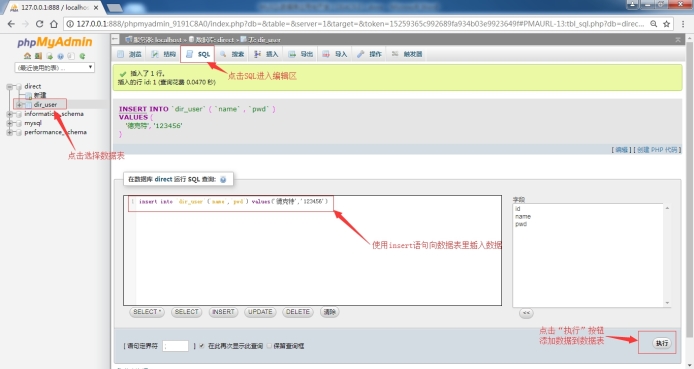Click the clear query button
This screenshot has height=369, width=694.
click(x=329, y=312)
